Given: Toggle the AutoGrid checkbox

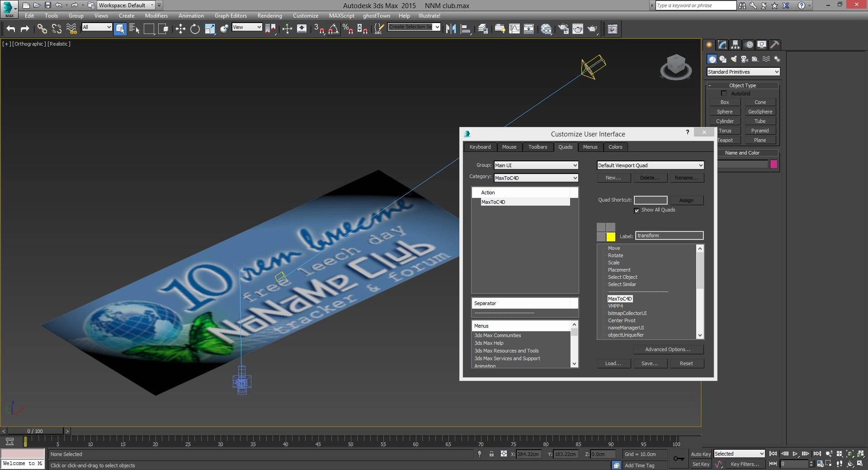Looking at the screenshot, I should (724, 94).
